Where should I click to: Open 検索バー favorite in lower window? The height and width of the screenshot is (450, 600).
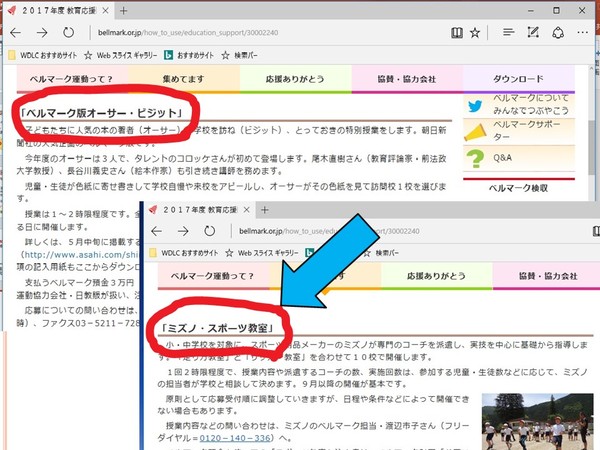click(x=381, y=253)
